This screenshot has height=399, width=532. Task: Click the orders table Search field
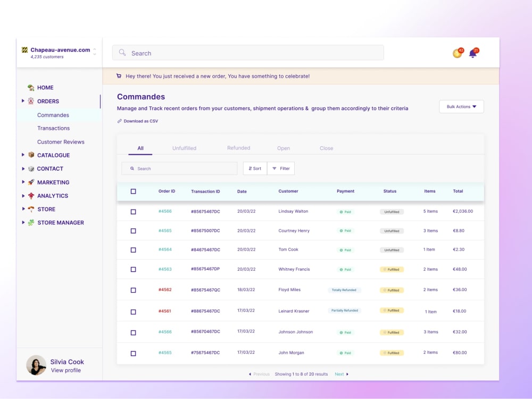pyautogui.click(x=179, y=168)
